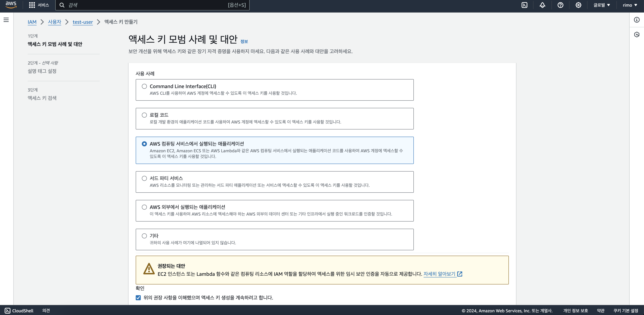644x315 pixels.
Task: Select the Command Line Interface(CLI) radio option
Action: 144,86
